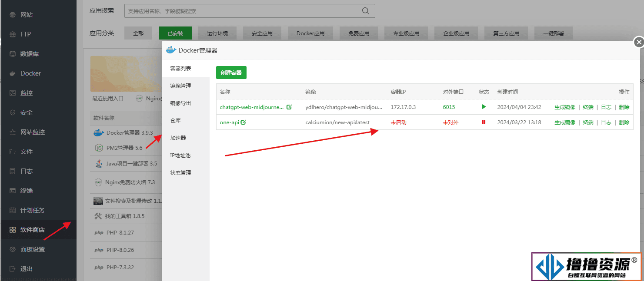Open 网站 sidebar item
This screenshot has height=281, width=644.
pyautogui.click(x=38, y=15)
